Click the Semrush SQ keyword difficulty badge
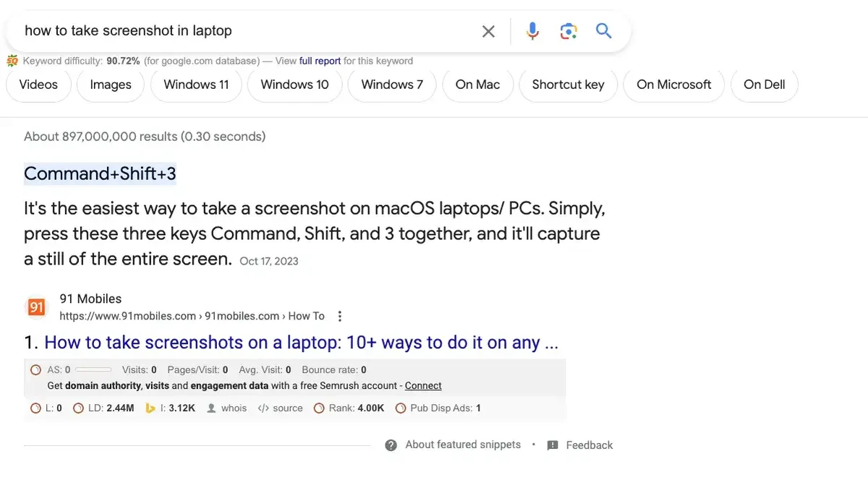Image resolution: width=868 pixels, height=485 pixels. click(x=12, y=61)
